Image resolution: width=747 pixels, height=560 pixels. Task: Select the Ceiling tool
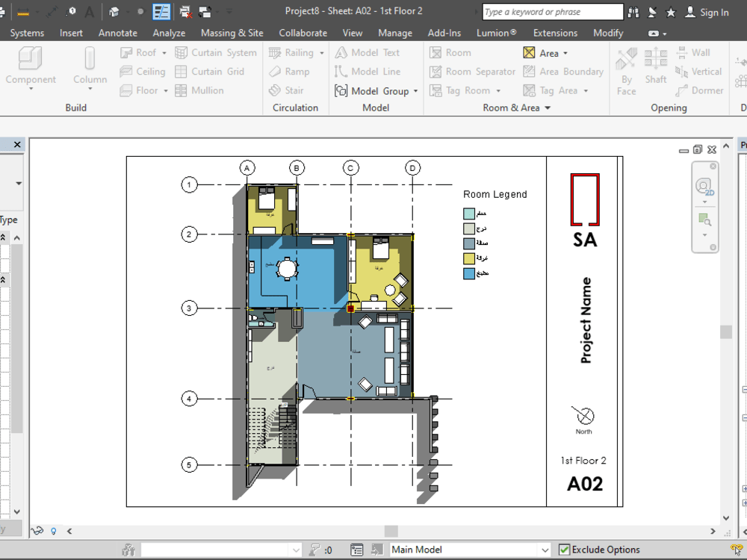143,72
